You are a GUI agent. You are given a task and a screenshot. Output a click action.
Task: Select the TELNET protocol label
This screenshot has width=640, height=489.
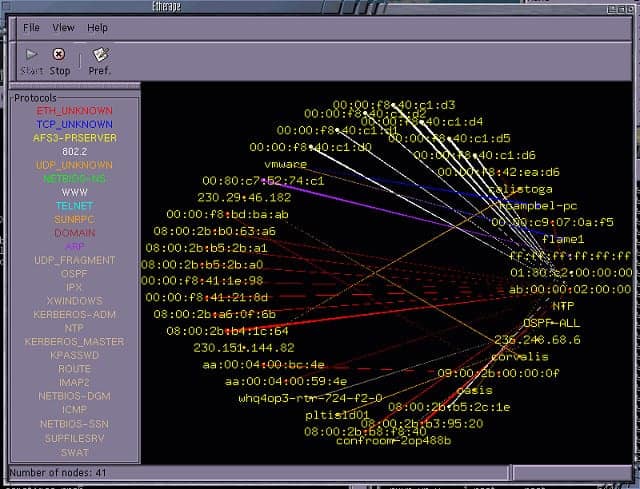tap(75, 206)
